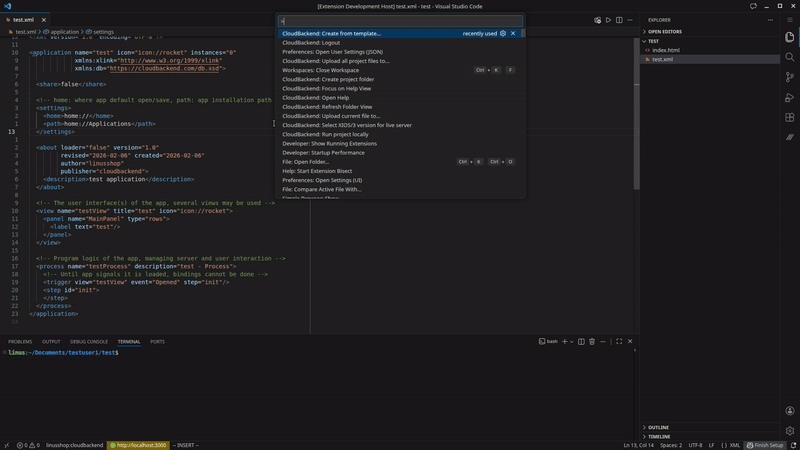
Task: Open the Accounts icon in activity bar
Action: pyautogui.click(x=790, y=411)
